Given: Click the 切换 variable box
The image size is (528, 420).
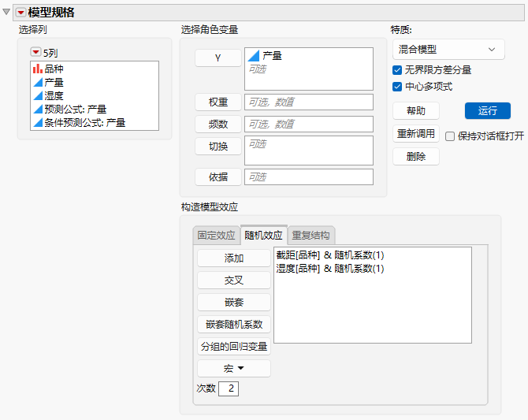Looking at the screenshot, I should (x=309, y=151).
